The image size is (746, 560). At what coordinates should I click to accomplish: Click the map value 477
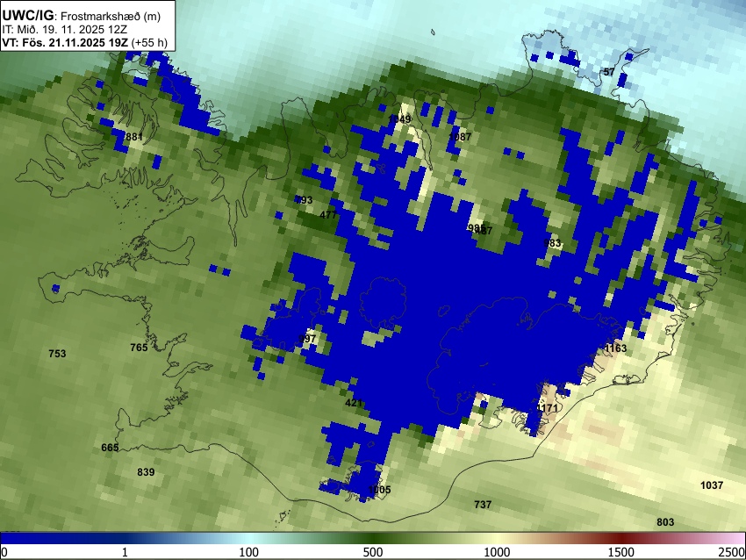[x=328, y=215]
